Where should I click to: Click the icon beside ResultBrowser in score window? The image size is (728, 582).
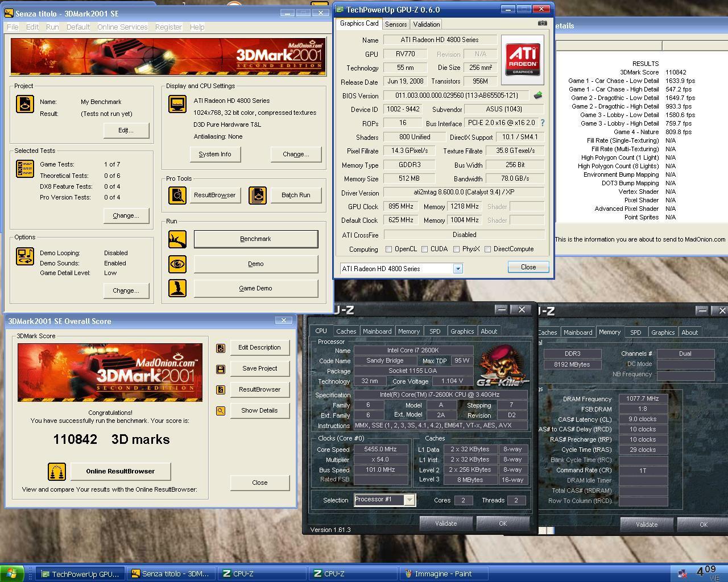point(221,390)
